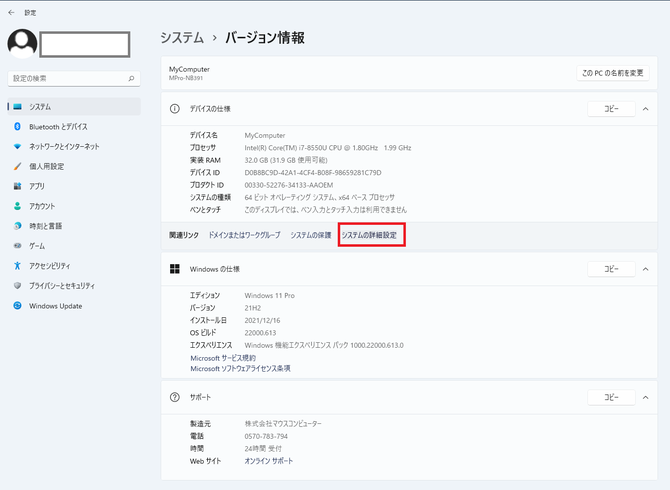Click the model name MPro-NB391
This screenshot has width=670, height=490.
(x=186, y=78)
